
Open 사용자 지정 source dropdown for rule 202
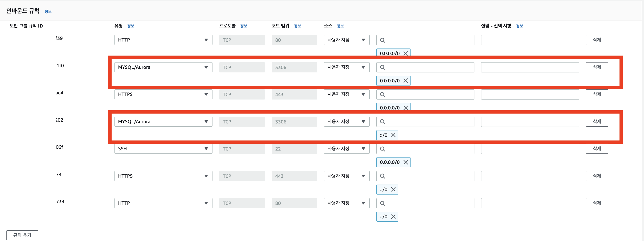tap(346, 122)
